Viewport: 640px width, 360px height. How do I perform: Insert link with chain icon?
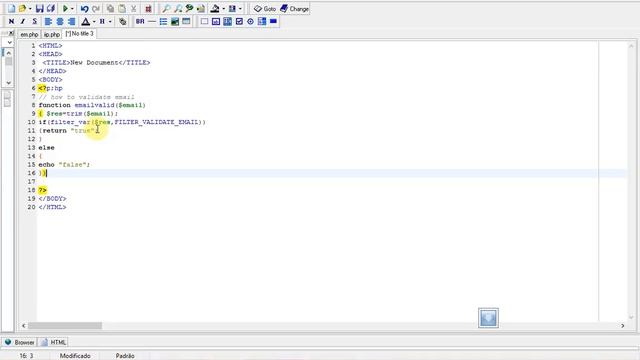[122, 21]
